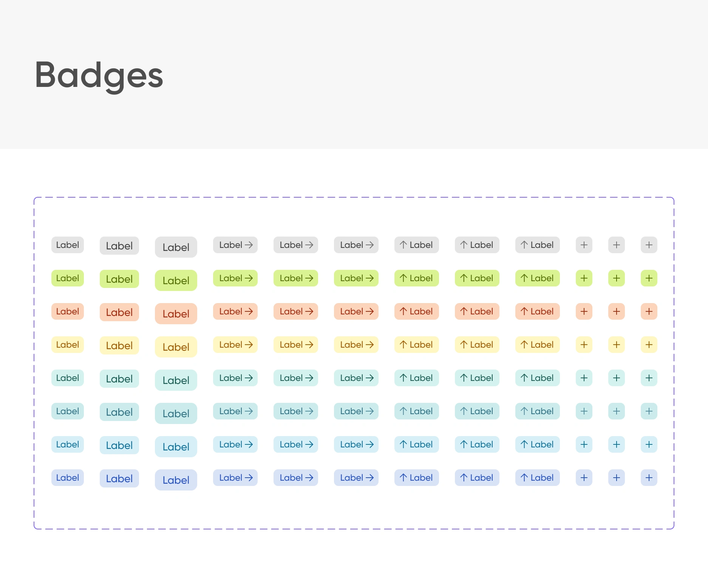
Task: Click up arrow in leftmost indigo Label badge
Action: pyautogui.click(x=403, y=478)
